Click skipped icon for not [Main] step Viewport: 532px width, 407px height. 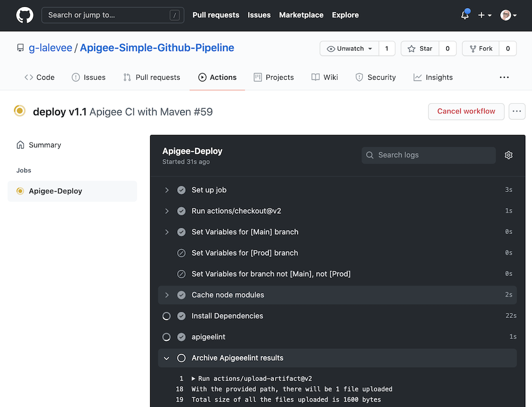coord(181,274)
